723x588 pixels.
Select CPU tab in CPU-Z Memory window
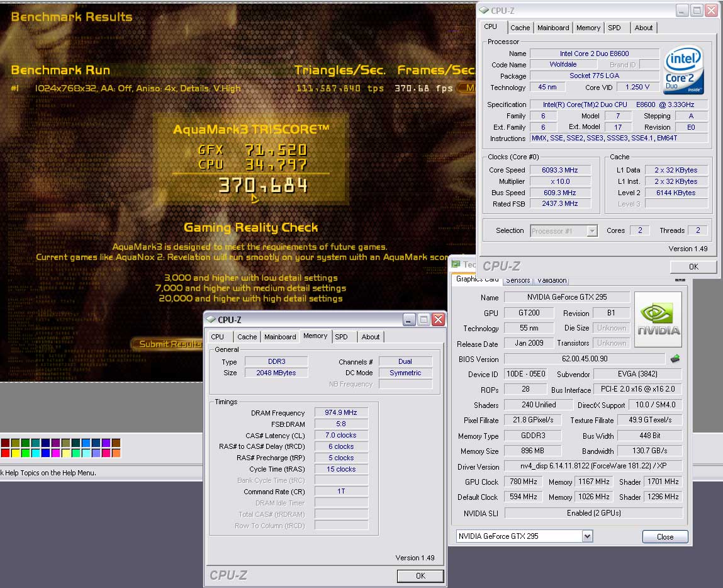[217, 337]
